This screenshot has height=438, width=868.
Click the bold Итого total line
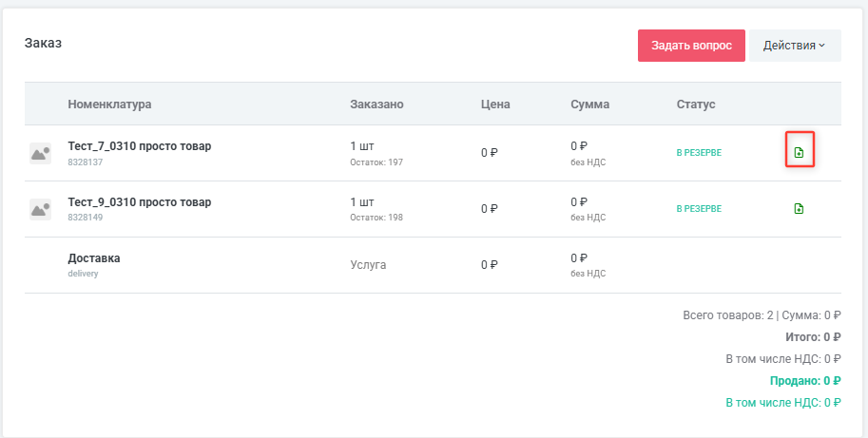pos(811,337)
